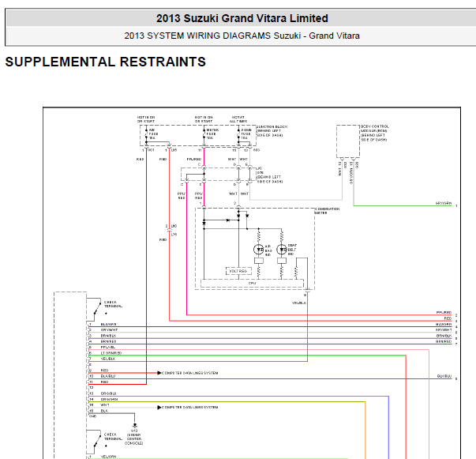Click the "HOT IN ON OR START" label above meter fuse

click(204, 119)
